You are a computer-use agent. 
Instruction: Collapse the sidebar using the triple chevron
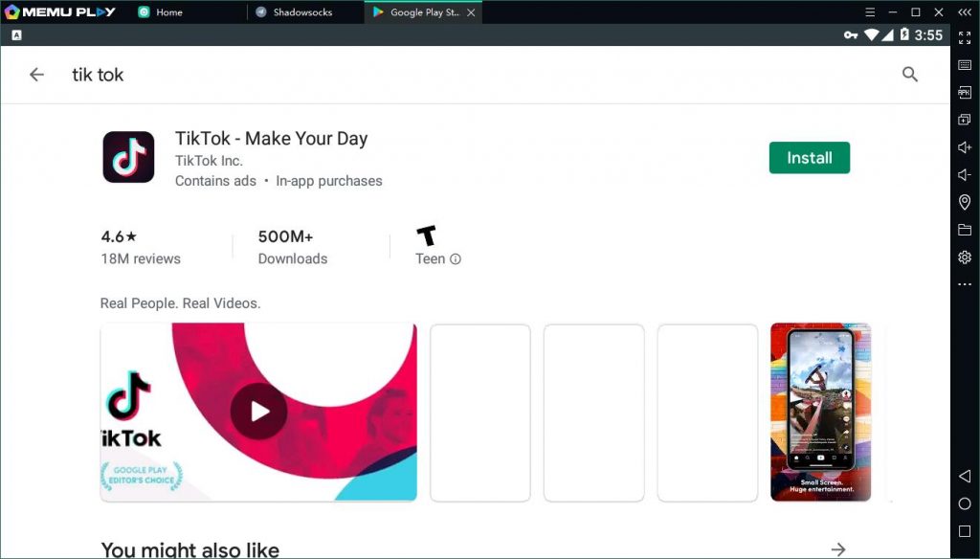coord(965,12)
